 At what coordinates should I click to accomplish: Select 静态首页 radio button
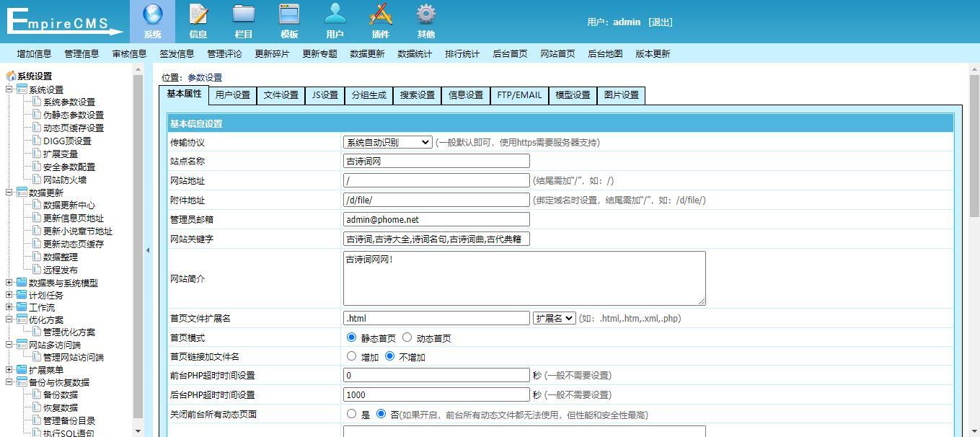(351, 337)
